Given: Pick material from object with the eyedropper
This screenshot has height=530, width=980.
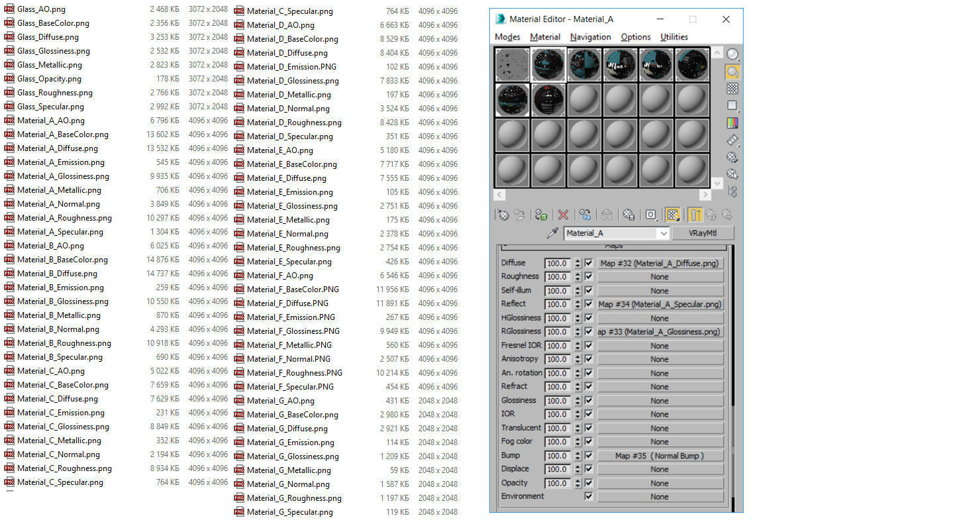Looking at the screenshot, I should pos(552,233).
